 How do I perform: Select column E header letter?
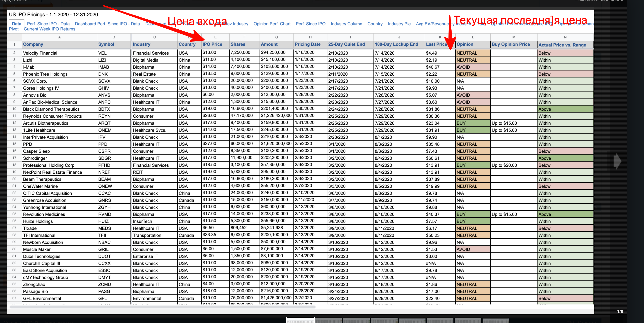(215, 37)
